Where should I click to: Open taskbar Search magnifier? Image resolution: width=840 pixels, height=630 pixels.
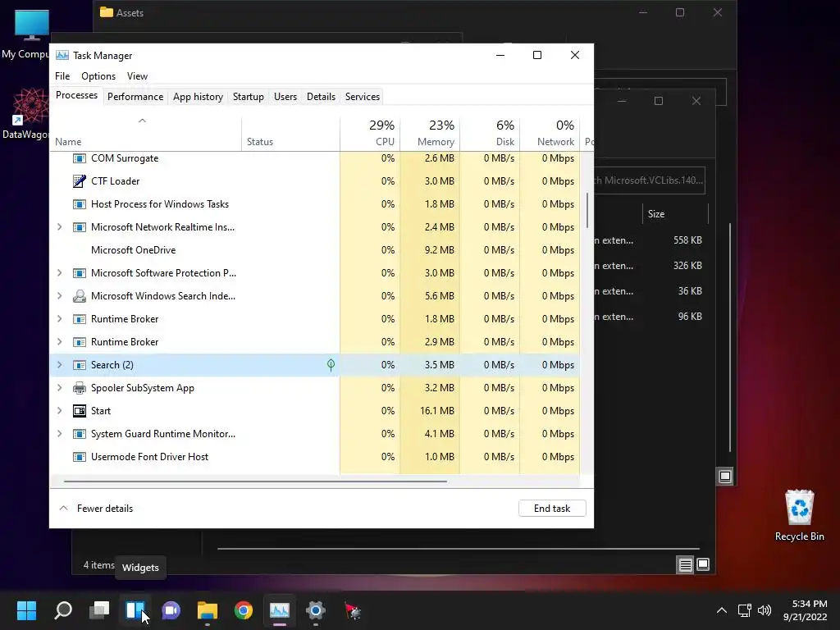(x=63, y=610)
